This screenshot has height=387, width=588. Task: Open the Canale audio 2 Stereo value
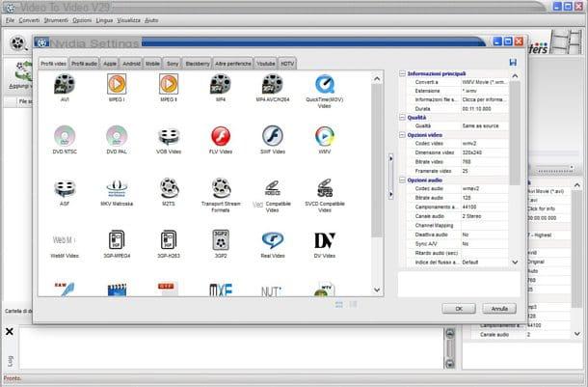[484, 216]
